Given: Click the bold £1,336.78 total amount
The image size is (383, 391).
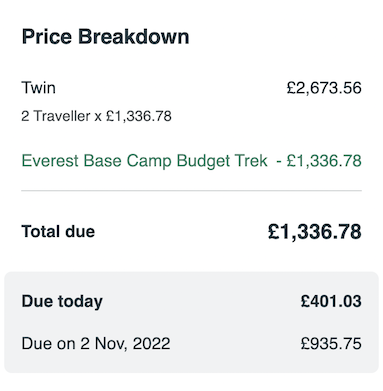Looking at the screenshot, I should [315, 232].
